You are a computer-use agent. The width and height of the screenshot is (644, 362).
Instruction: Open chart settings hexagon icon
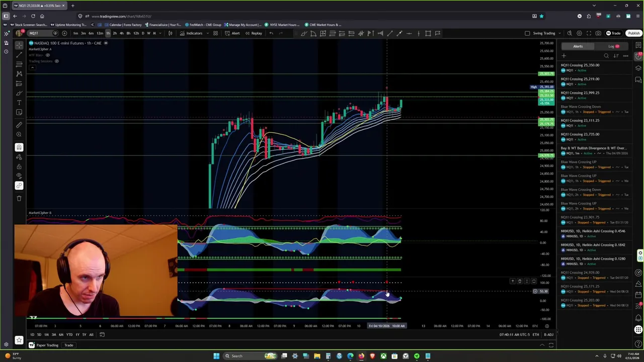point(579,33)
